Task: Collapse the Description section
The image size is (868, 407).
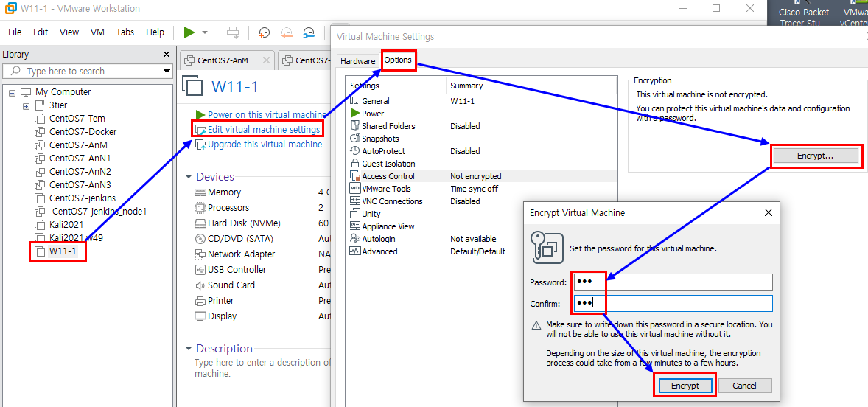Action: 188,348
